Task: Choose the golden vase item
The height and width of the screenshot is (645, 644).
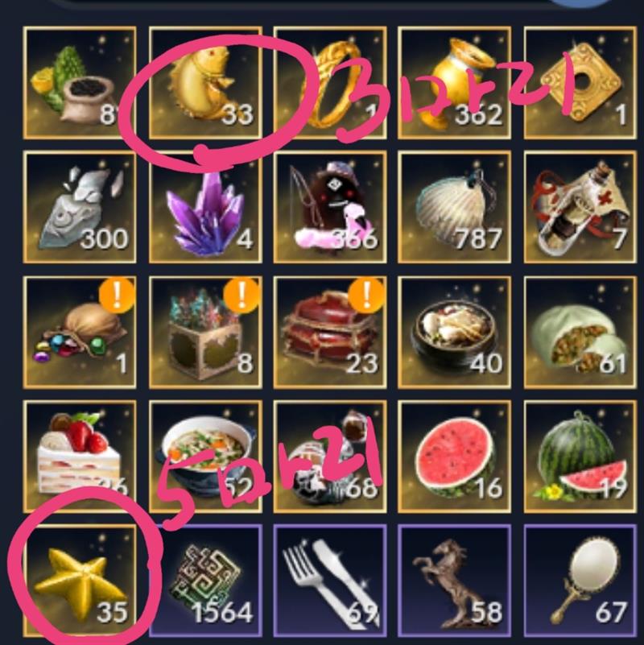Action: (454, 83)
